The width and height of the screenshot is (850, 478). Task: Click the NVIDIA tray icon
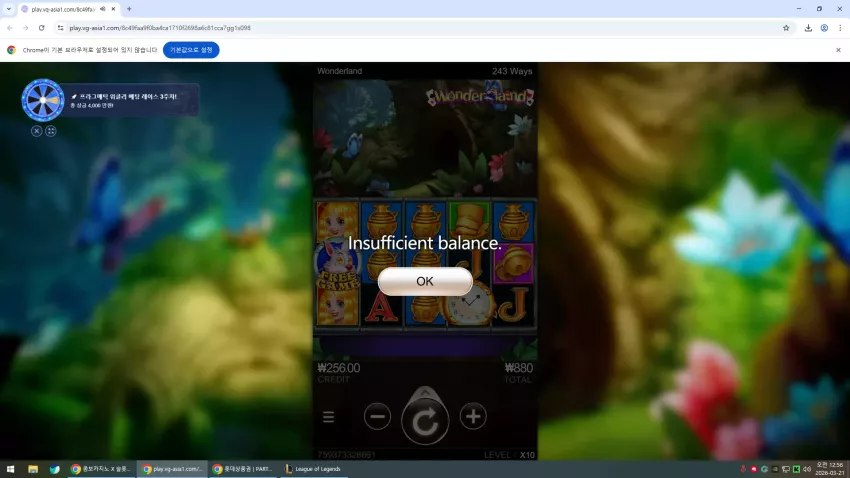tap(775, 469)
